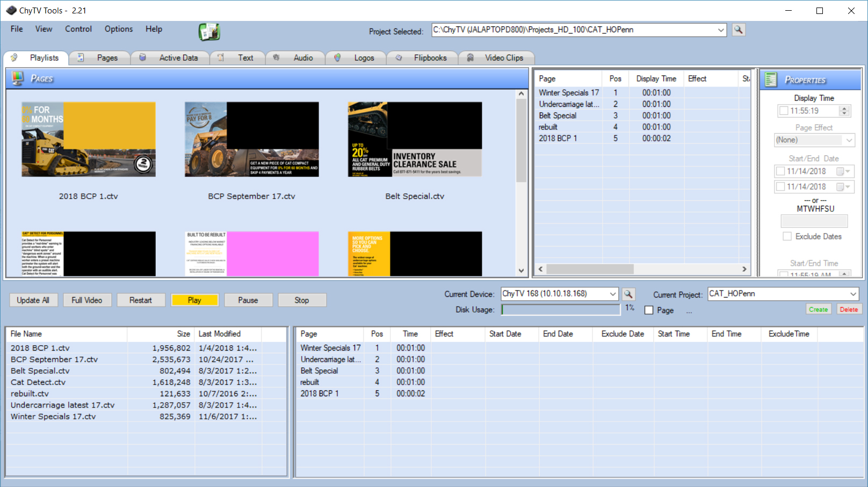Select Cat Detect.ctv in file list
The height and width of the screenshot is (487, 868).
click(38, 382)
